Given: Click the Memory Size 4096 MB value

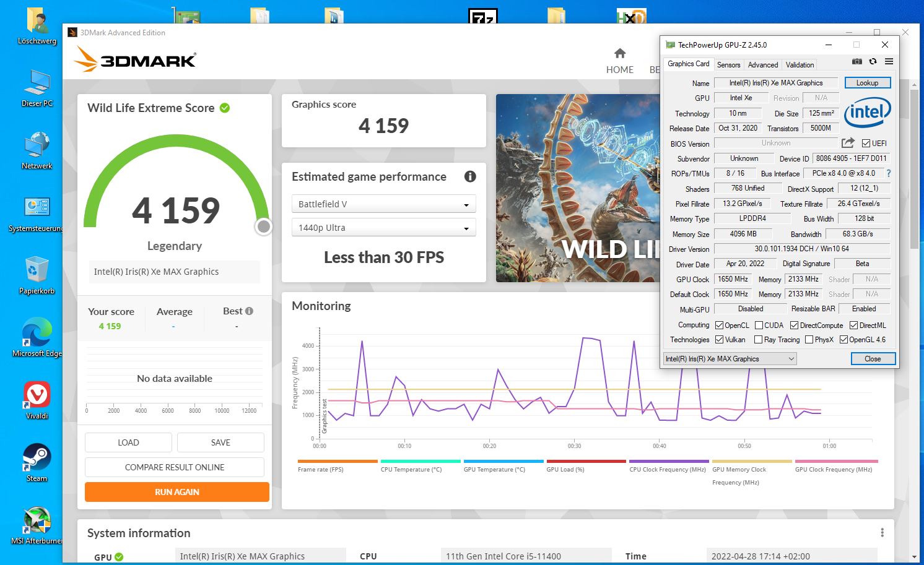Looking at the screenshot, I should (743, 234).
